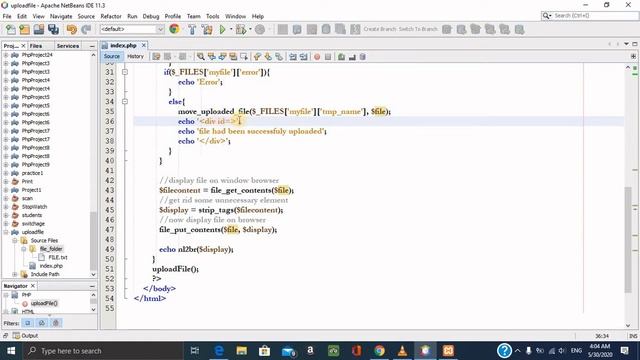The height and width of the screenshot is (360, 640).
Task: Collapse code fold at line 31
Action: click(x=125, y=72)
